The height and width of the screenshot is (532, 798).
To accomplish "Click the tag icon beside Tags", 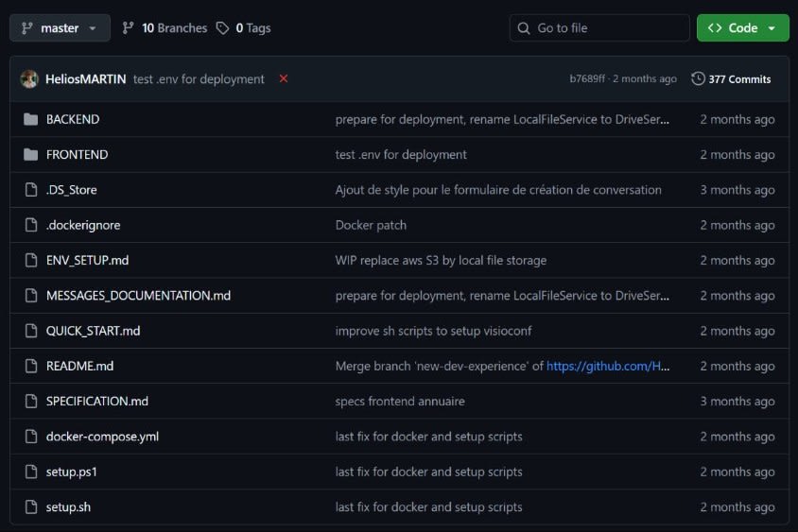I will (222, 28).
